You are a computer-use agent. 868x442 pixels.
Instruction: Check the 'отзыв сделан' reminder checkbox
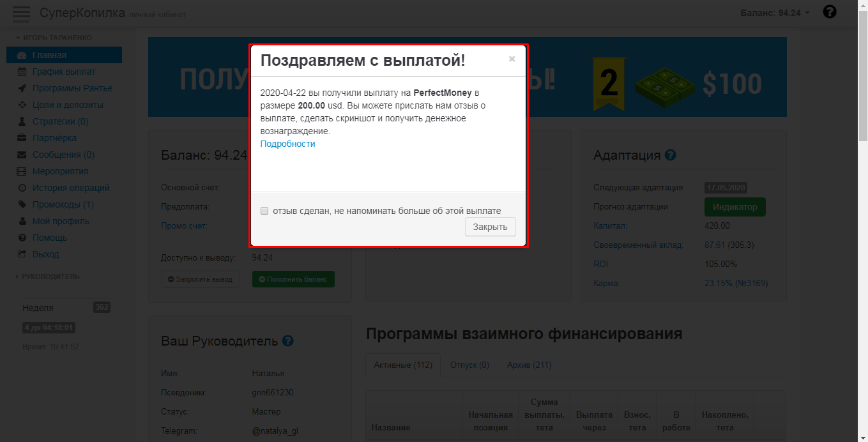coord(264,211)
